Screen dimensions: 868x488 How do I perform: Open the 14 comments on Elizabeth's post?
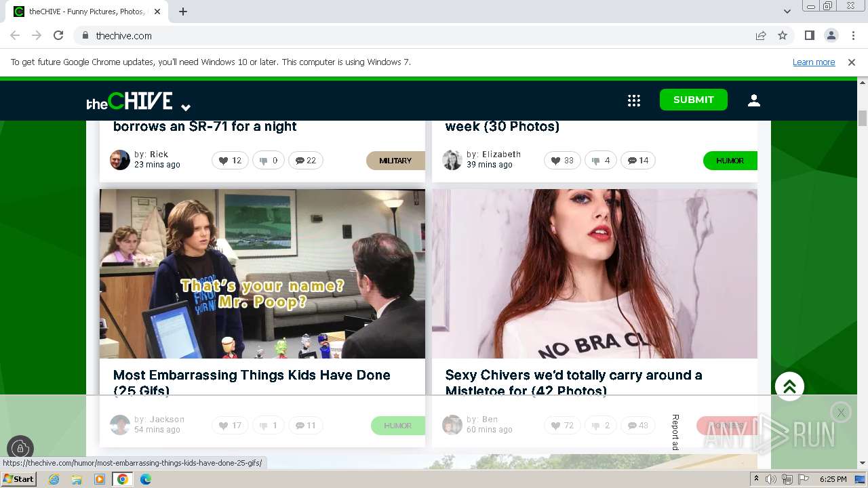(638, 161)
